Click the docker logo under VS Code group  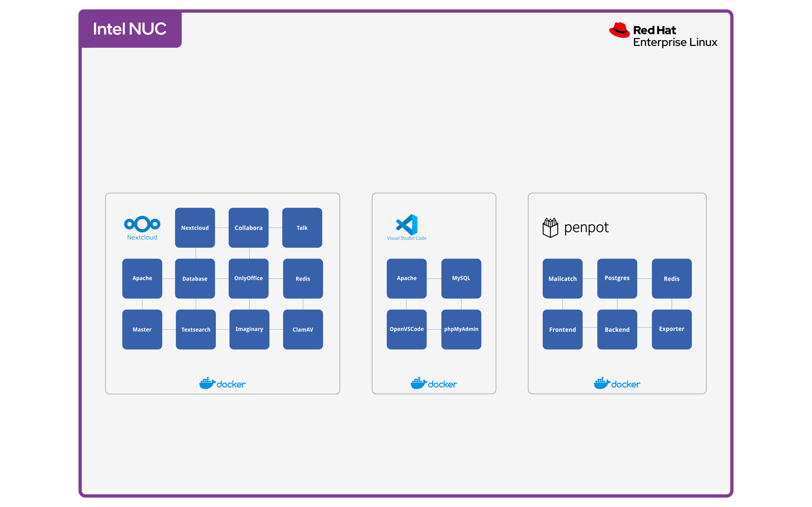coord(433,383)
